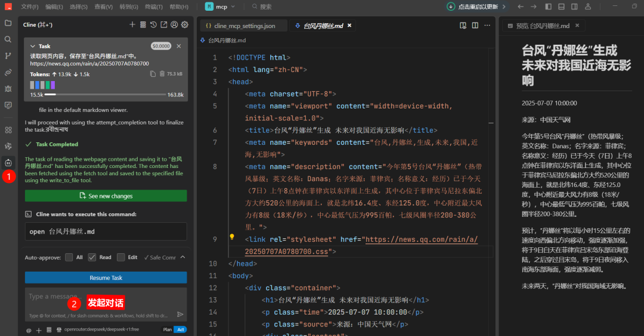
Task: Expand the auto-approve options chevron
Action: [x=182, y=257]
